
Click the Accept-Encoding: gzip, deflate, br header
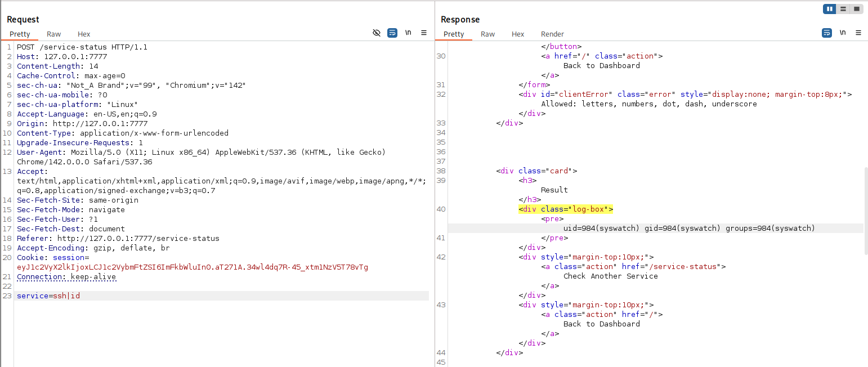93,248
